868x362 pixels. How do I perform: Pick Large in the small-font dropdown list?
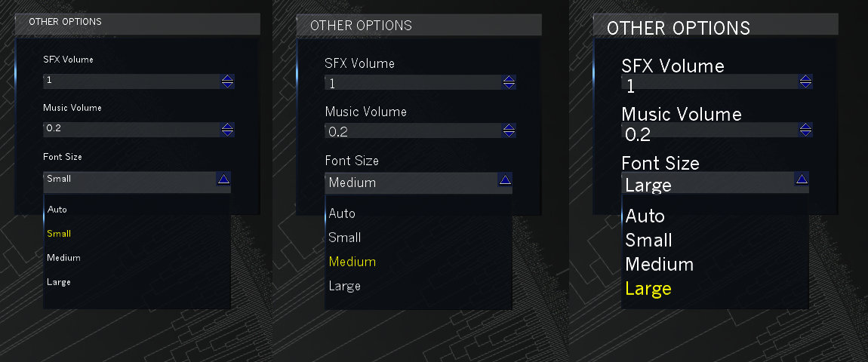(59, 282)
